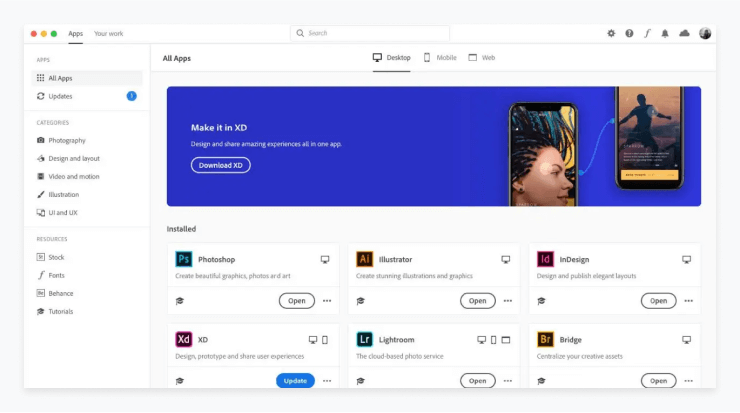Viewport: 740px width, 413px height.
Task: Open Updates in sidebar
Action: (87, 96)
